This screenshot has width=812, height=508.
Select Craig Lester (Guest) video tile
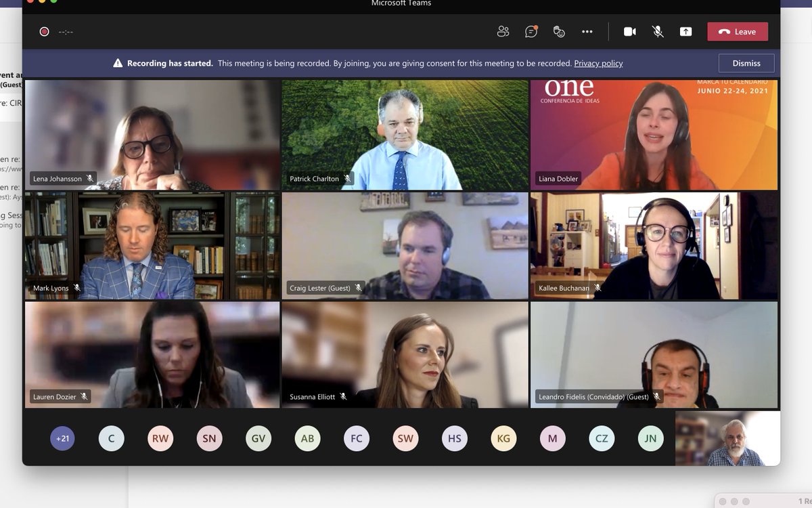[405, 245]
